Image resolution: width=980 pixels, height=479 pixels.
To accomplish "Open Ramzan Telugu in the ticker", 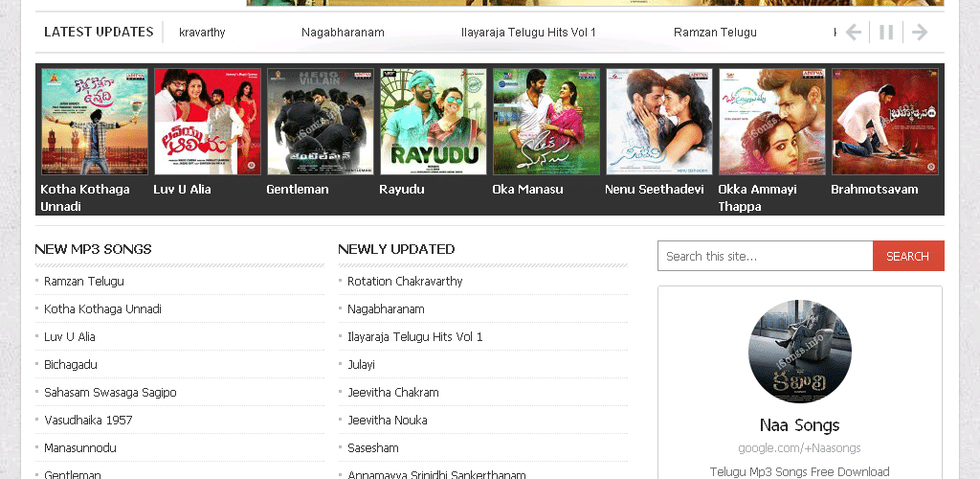I will coord(715,33).
